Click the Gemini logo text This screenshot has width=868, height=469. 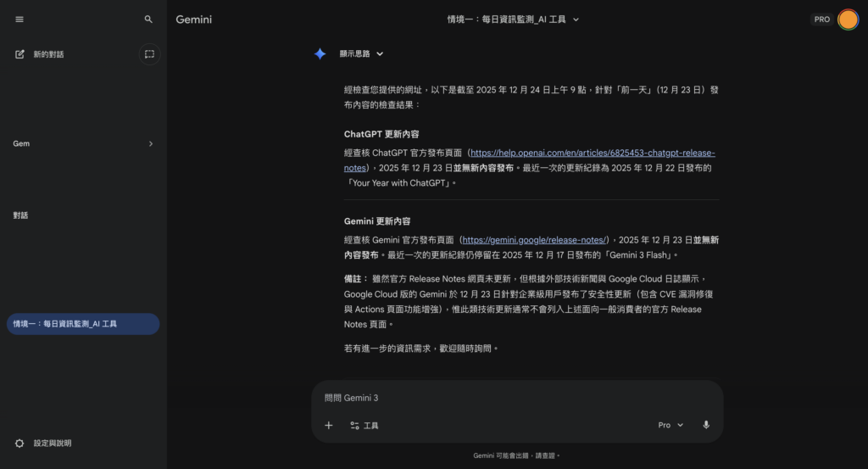[x=194, y=20]
